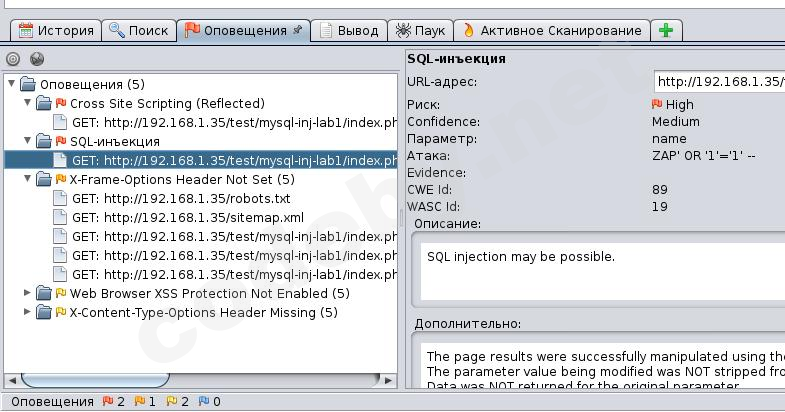The height and width of the screenshot is (412, 785).
Task: Select the robots.txt GET alert entry
Action: pos(180,198)
